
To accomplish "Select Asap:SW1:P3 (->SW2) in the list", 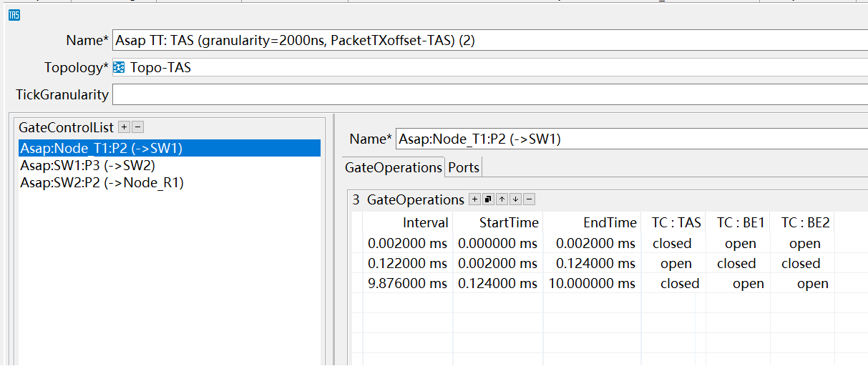I will (x=87, y=166).
